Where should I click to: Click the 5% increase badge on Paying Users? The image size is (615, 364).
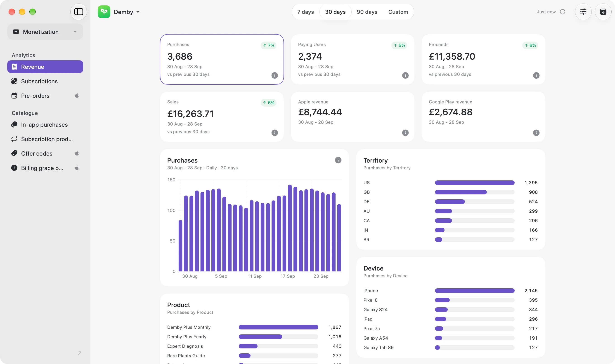[399, 45]
